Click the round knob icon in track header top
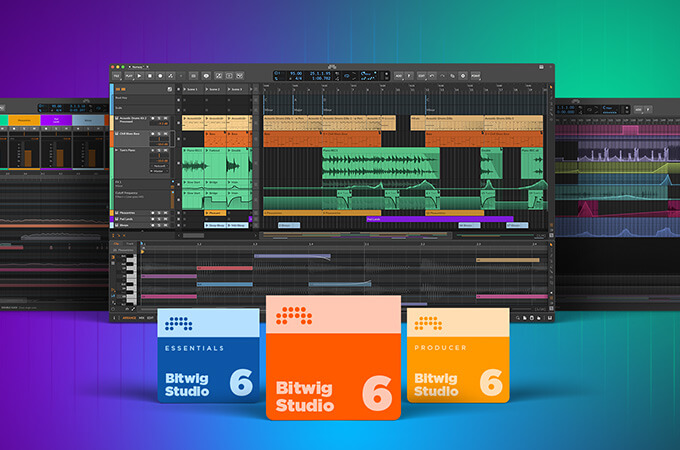 point(170,89)
